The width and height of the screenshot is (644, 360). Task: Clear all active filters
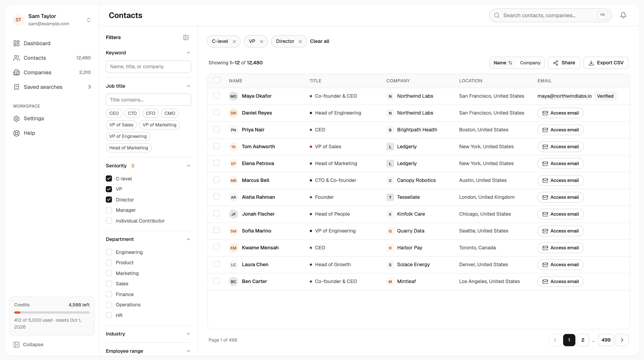(320, 41)
